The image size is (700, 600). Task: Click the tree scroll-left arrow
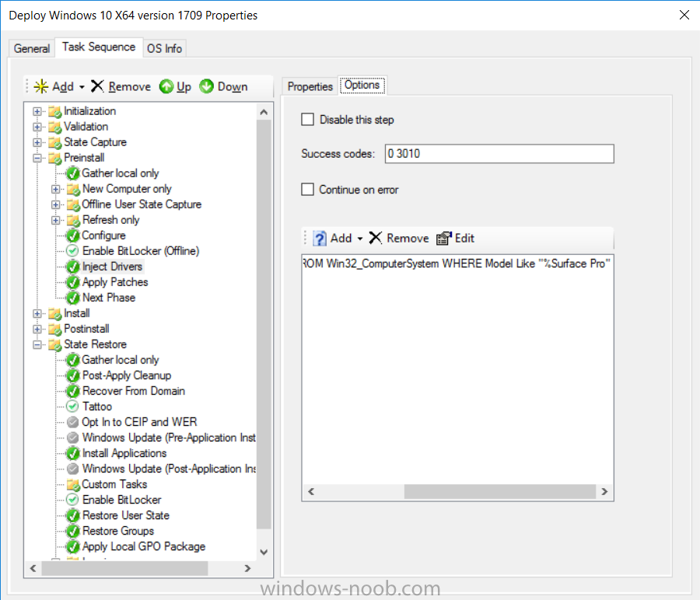(33, 568)
